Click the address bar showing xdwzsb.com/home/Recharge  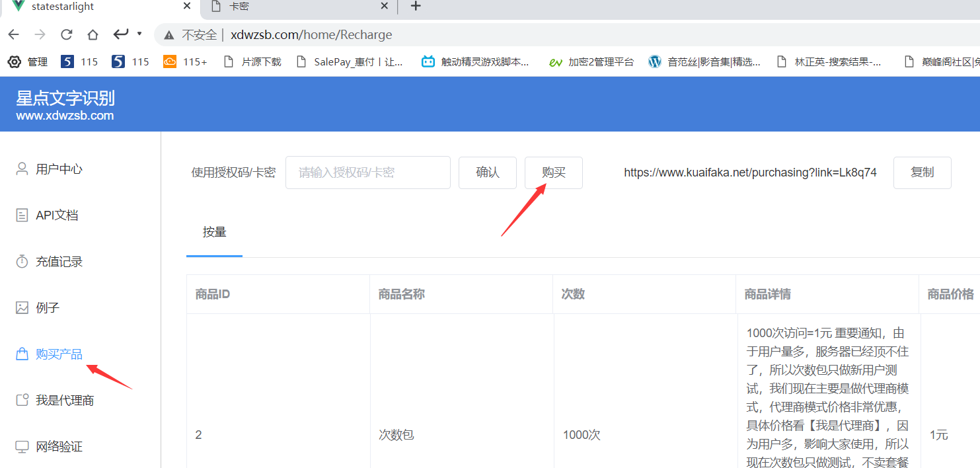(311, 35)
